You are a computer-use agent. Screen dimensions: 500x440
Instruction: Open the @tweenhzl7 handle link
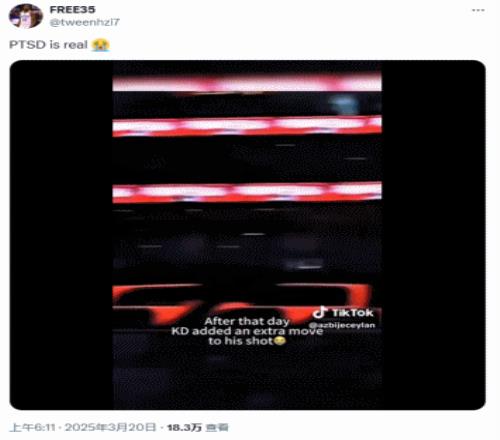pyautogui.click(x=85, y=22)
